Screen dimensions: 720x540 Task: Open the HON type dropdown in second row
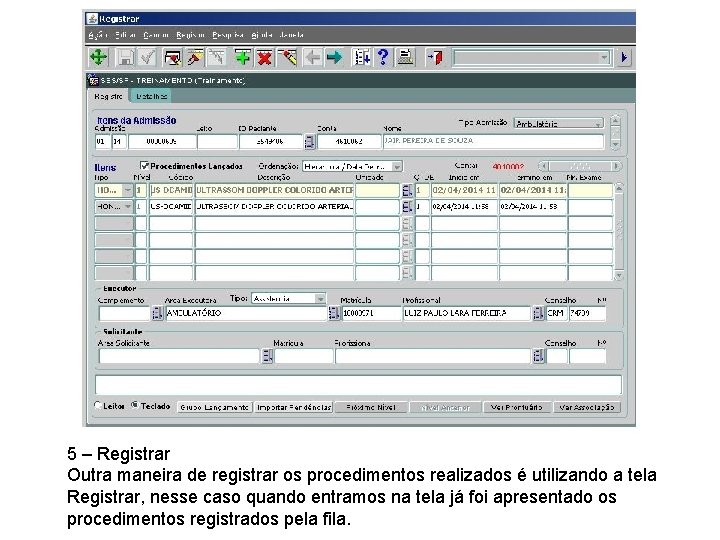coord(114,207)
